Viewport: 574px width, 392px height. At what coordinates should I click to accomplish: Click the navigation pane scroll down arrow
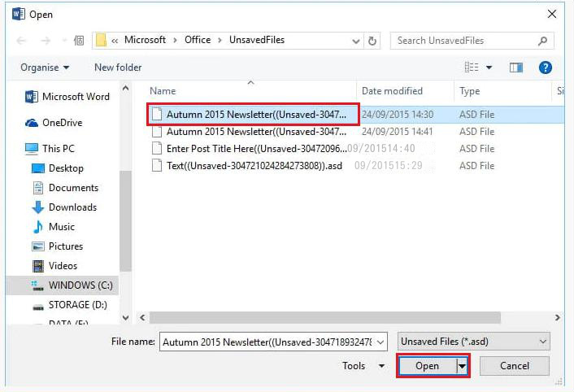tap(125, 318)
